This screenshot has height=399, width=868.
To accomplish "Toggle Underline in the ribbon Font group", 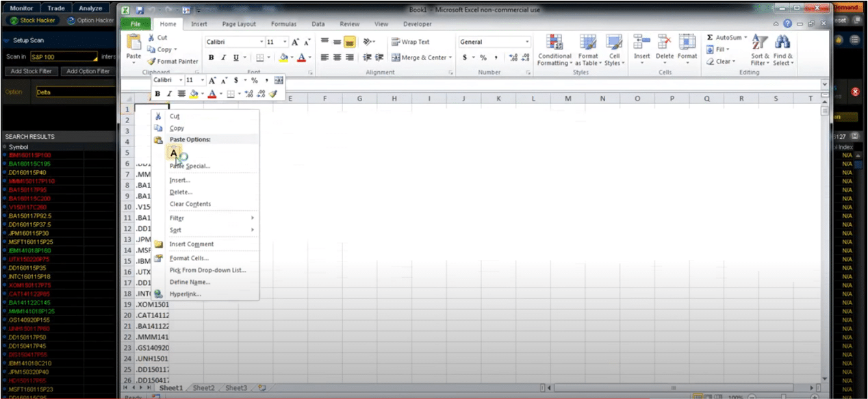I will pyautogui.click(x=235, y=57).
